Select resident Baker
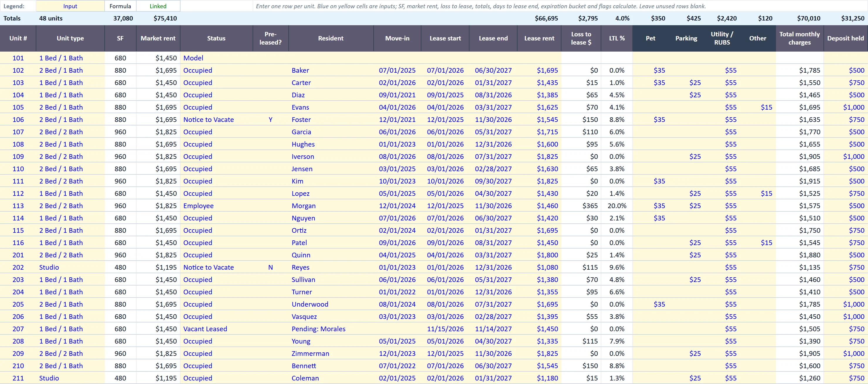868x384 pixels. click(x=331, y=70)
